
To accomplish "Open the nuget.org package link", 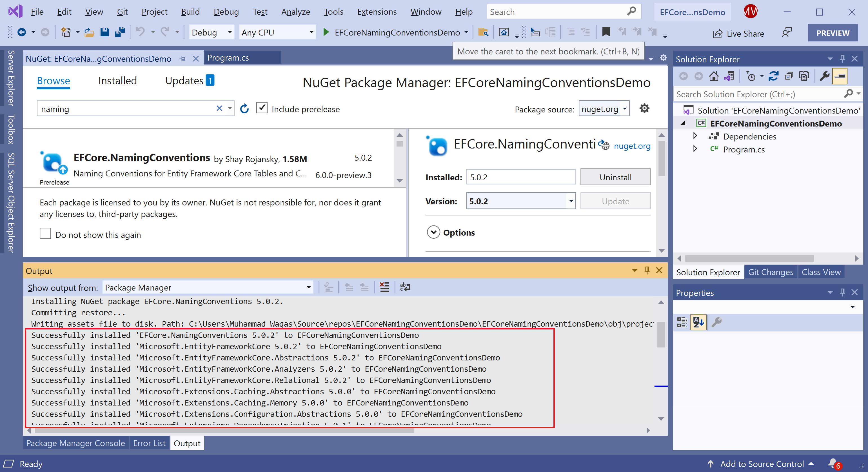I will tap(632, 146).
